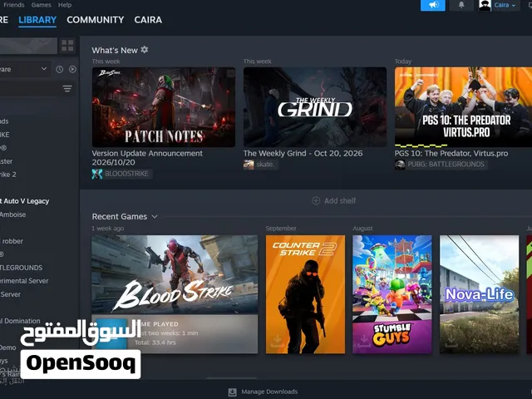Click the 'What's New' heading
Image resolution: width=532 pixels, height=399 pixels.
pyautogui.click(x=115, y=50)
